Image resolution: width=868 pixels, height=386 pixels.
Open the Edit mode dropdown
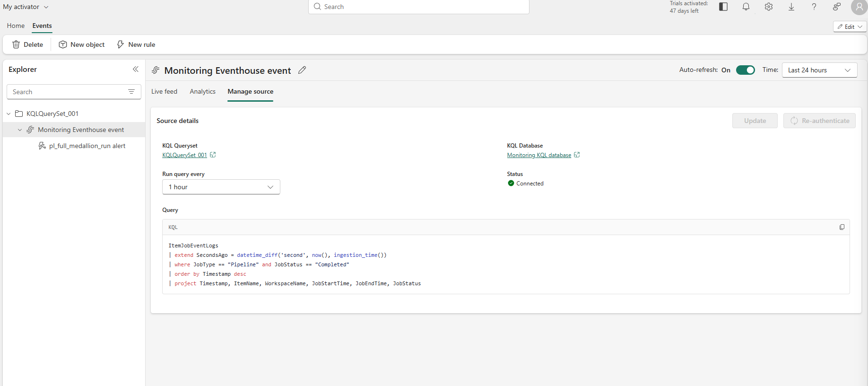850,27
